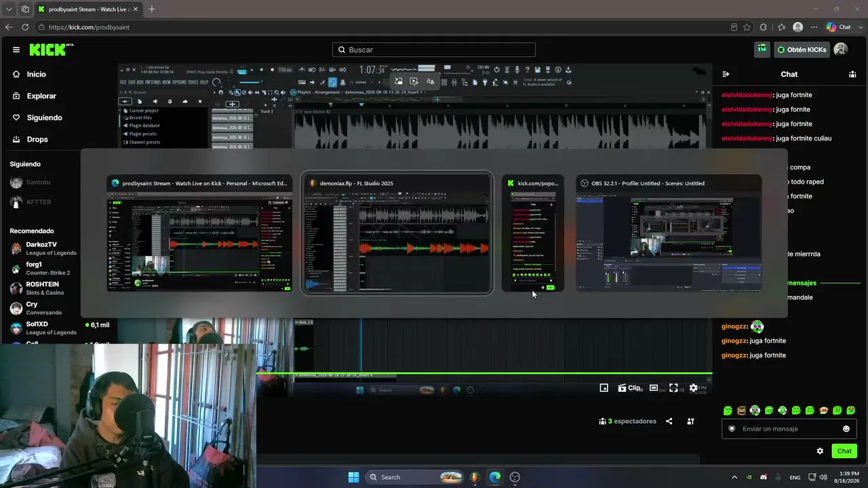Click the Windows Start button
Image resolution: width=868 pixels, height=488 pixels.
tap(353, 477)
